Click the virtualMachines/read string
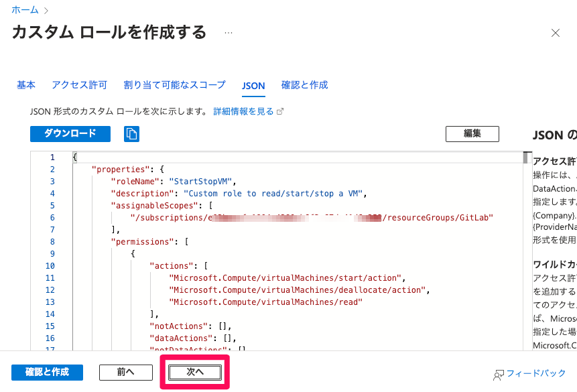 (x=265, y=303)
